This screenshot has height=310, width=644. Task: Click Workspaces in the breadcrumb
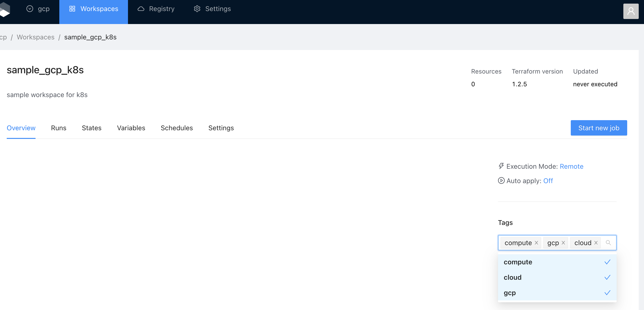(x=36, y=37)
